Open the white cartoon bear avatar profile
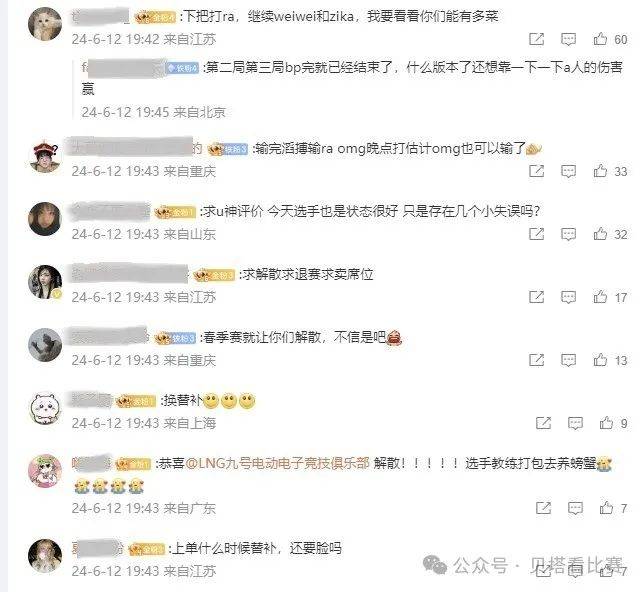This screenshot has height=592, width=644. (x=45, y=408)
